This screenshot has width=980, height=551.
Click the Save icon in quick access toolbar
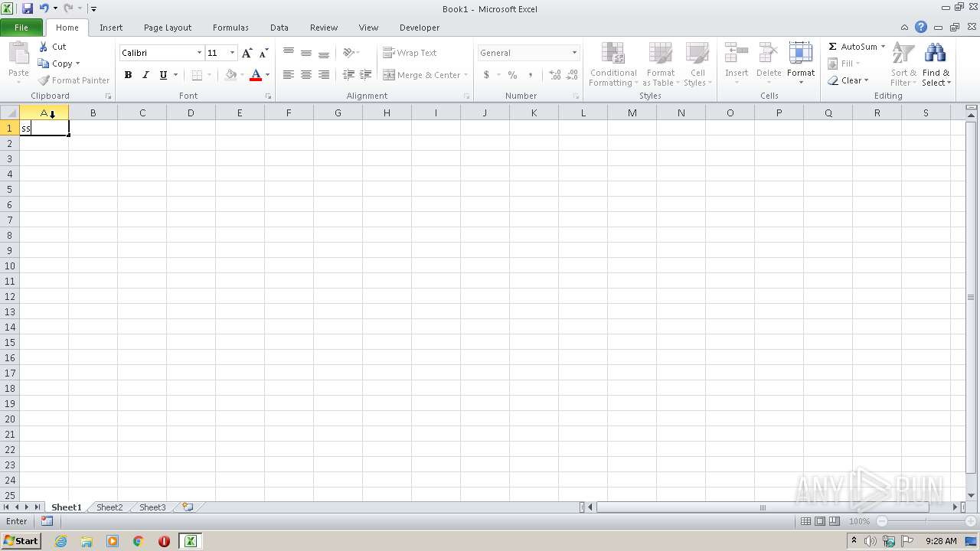pyautogui.click(x=28, y=8)
